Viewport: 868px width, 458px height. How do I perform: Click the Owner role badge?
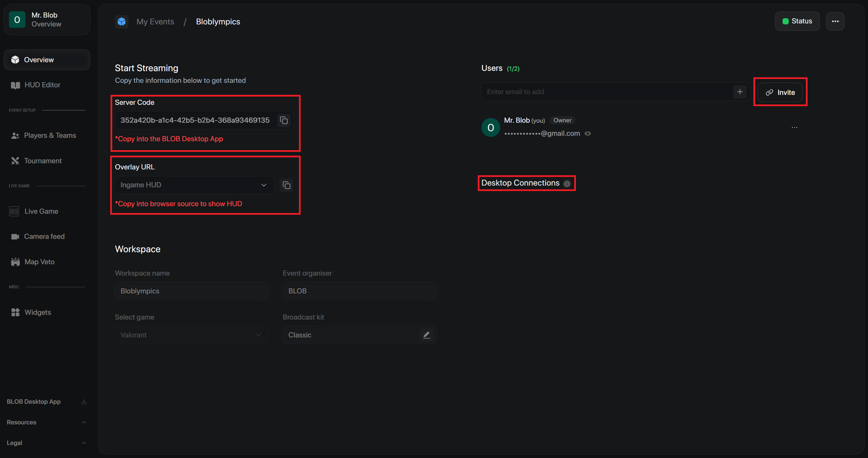coord(562,120)
